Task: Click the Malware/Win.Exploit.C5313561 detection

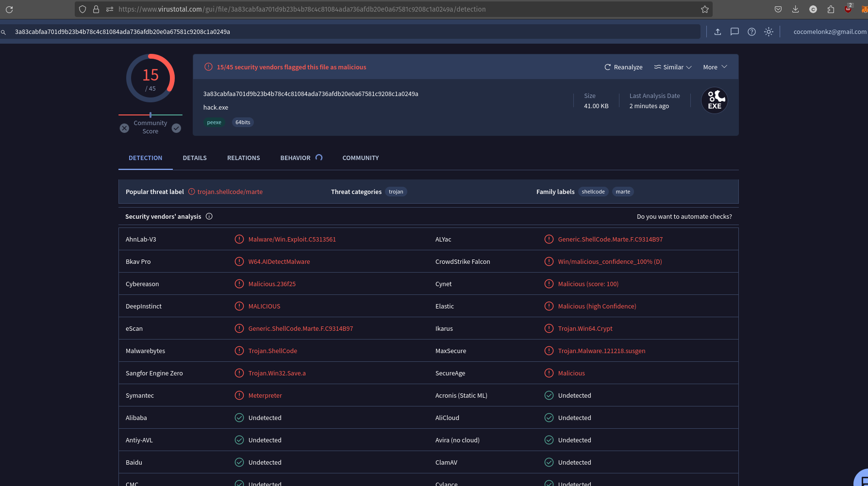Action: (292, 239)
